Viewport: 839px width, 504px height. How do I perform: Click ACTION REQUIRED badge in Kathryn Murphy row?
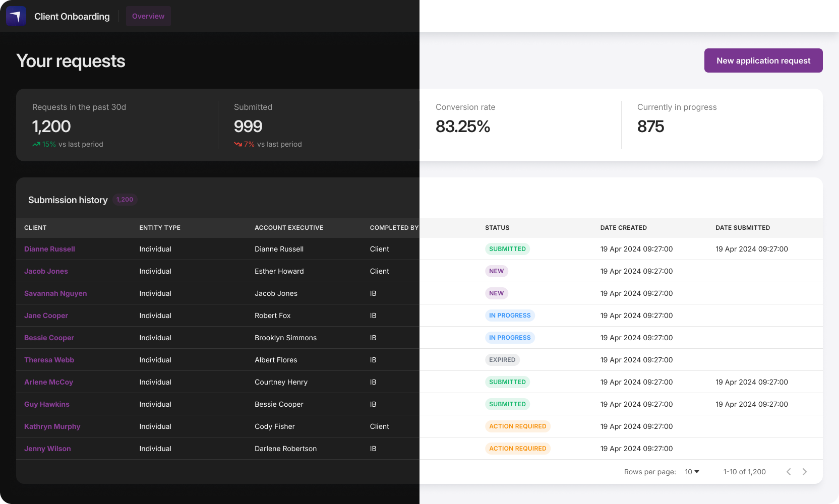tap(517, 426)
